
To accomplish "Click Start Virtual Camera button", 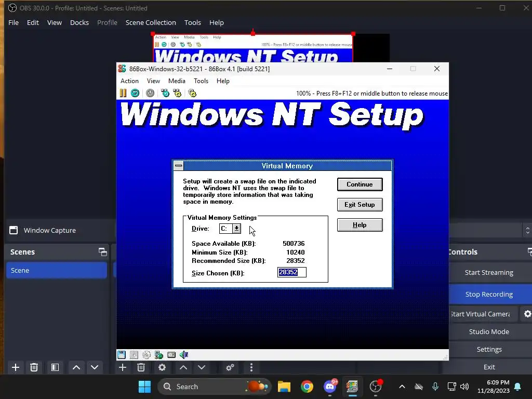I will (x=483, y=314).
